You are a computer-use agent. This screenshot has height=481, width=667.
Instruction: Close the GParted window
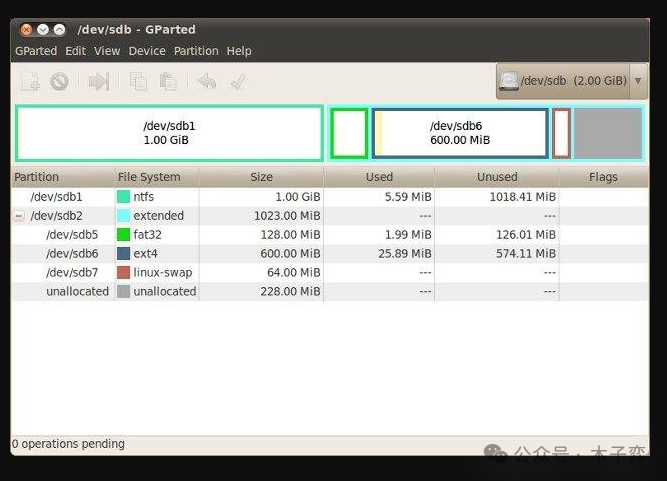pyautogui.click(x=26, y=29)
